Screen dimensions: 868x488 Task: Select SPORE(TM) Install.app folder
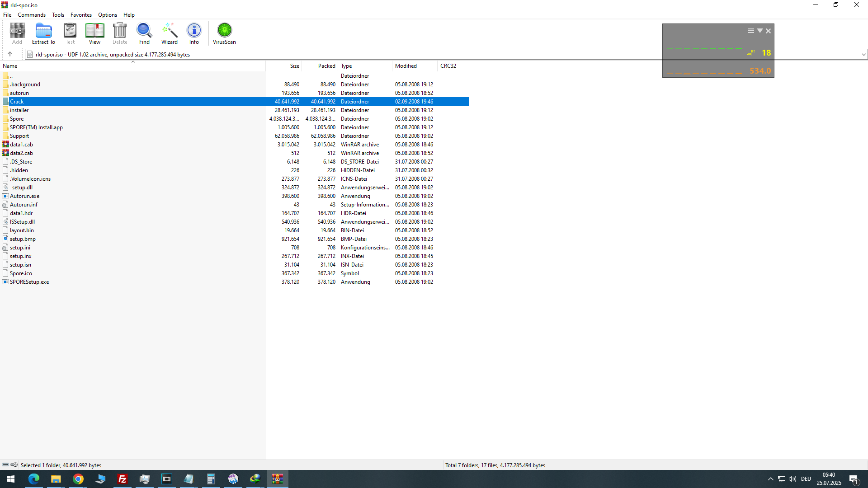235,127
